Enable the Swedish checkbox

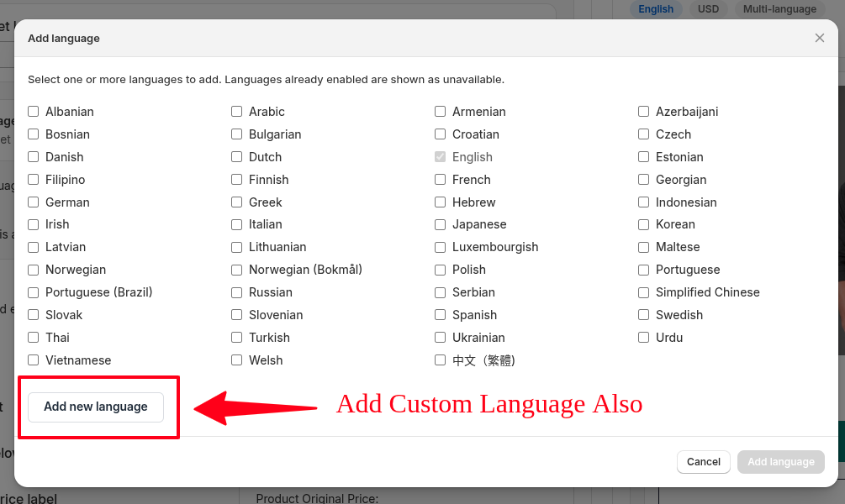pyautogui.click(x=643, y=314)
